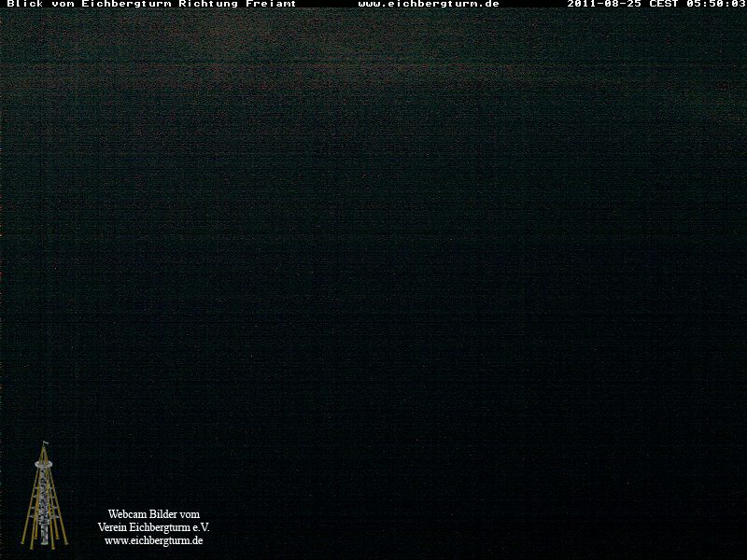This screenshot has width=747, height=560.
Task: Click the timestamp 2011-08-25 CEST 05:50:03
Action: point(657,4)
